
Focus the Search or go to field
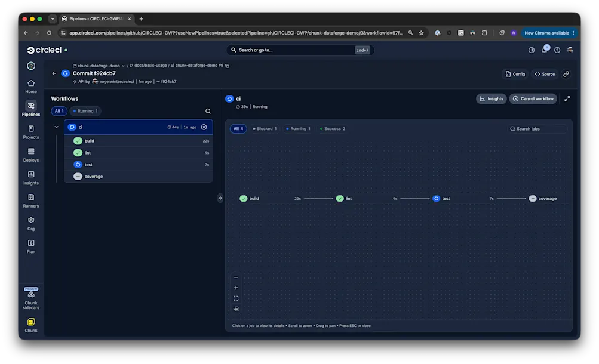(x=300, y=50)
